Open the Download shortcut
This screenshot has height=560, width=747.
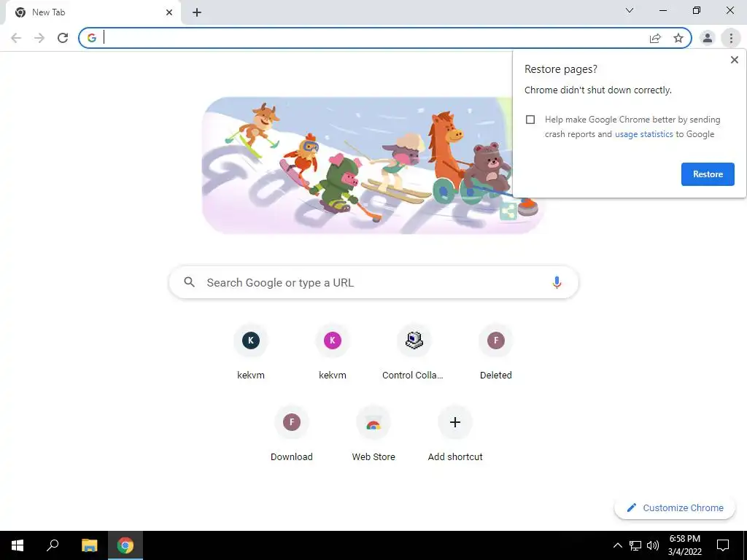point(292,435)
